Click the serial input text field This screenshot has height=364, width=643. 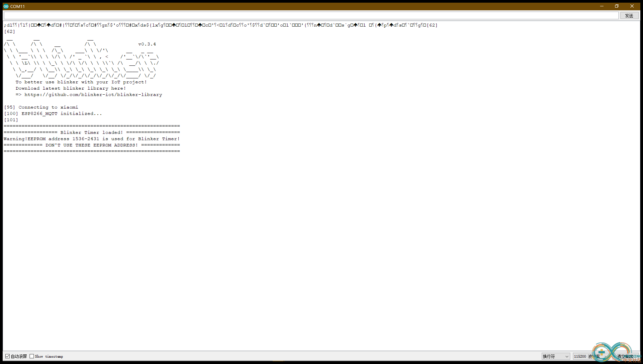click(311, 16)
